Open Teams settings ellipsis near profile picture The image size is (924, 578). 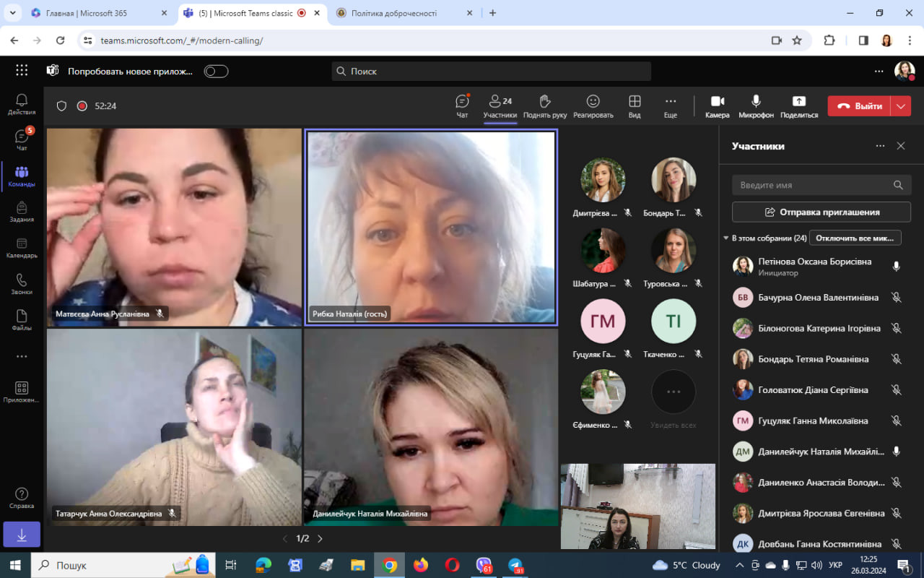[879, 71]
